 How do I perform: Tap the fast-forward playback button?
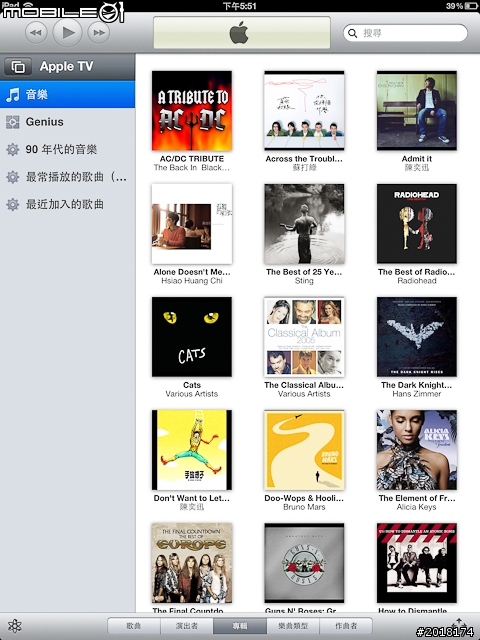click(x=99, y=33)
